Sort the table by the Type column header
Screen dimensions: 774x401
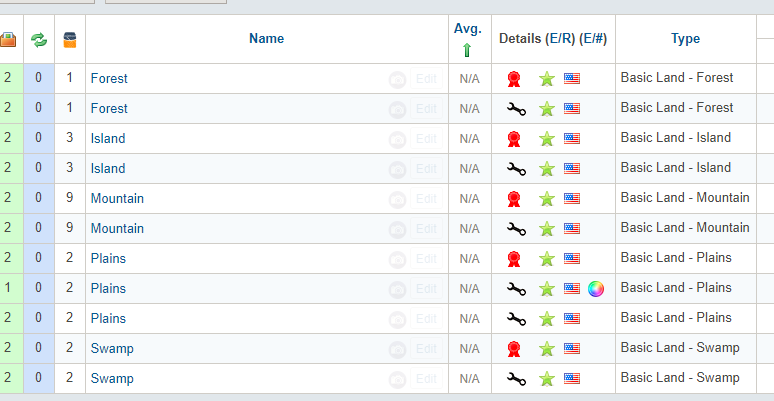tap(685, 39)
